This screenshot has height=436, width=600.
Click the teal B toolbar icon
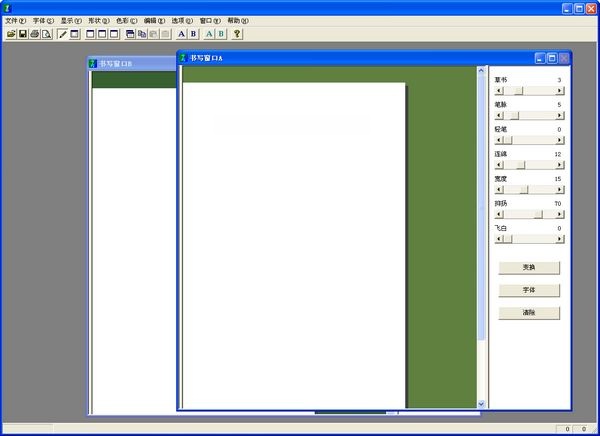coord(221,34)
